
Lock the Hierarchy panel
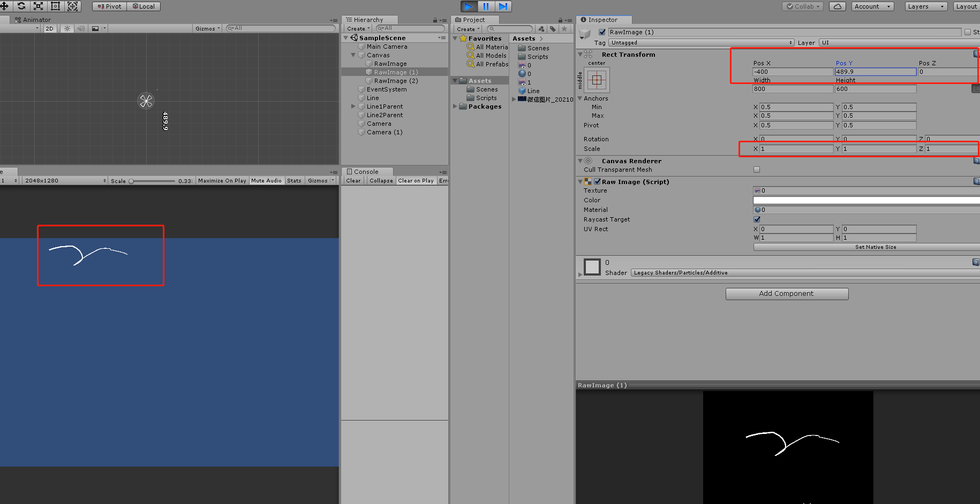[435, 20]
